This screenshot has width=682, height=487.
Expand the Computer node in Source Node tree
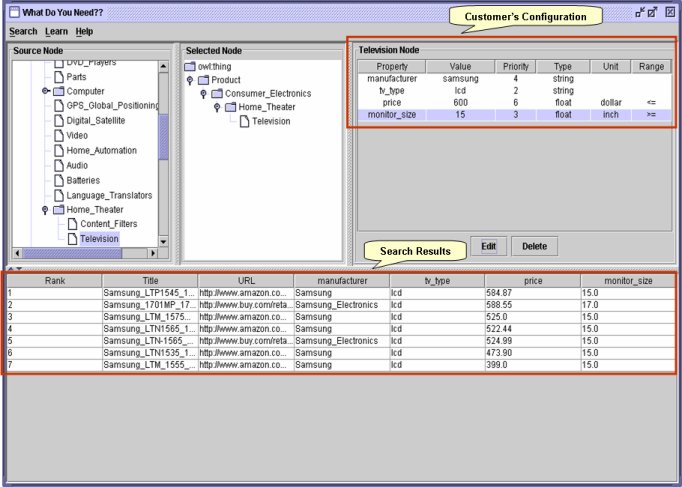coord(45,91)
